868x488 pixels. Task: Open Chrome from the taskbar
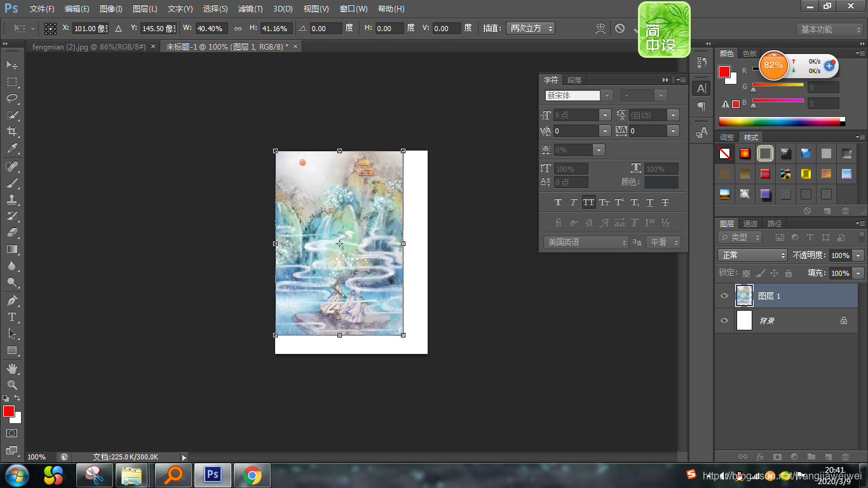click(252, 475)
